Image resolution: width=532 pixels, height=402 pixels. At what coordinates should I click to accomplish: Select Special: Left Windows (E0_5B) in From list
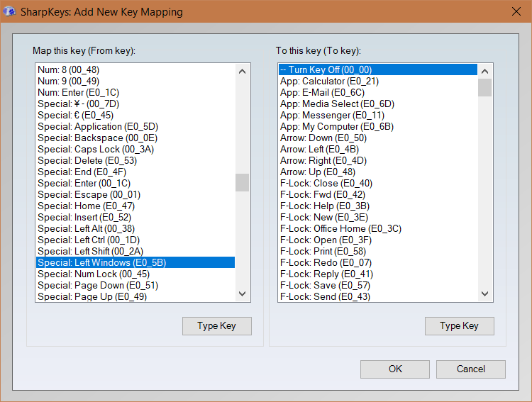tap(135, 262)
